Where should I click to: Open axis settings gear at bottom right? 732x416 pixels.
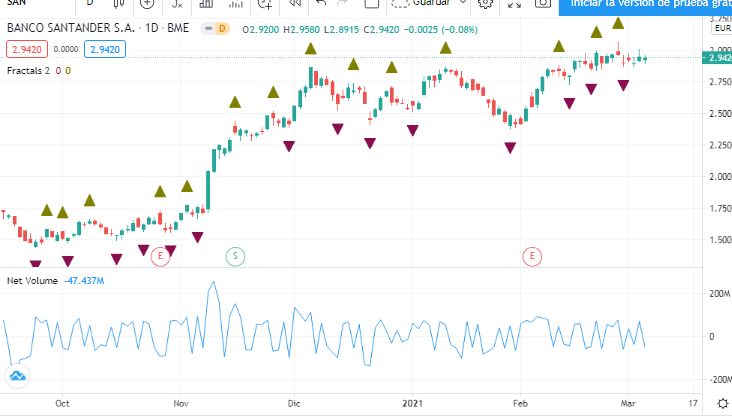pos(723,403)
